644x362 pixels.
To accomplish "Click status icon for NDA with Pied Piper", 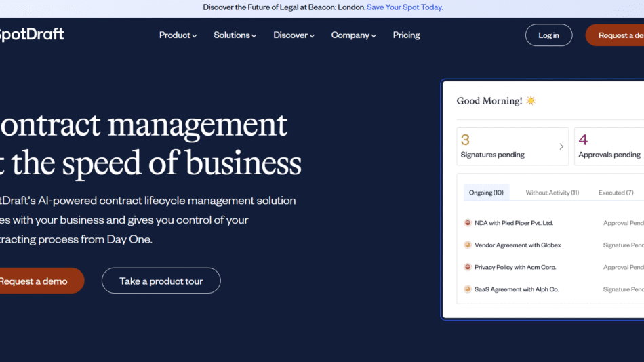I will (x=467, y=223).
